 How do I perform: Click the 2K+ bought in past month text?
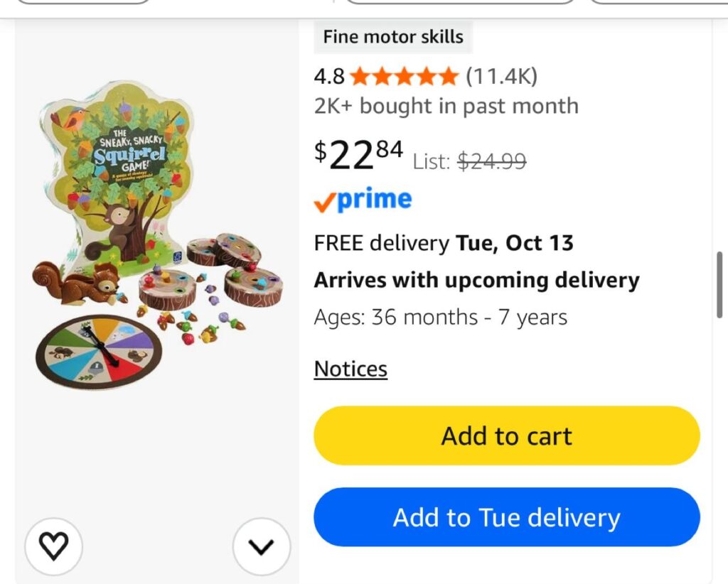click(x=446, y=107)
